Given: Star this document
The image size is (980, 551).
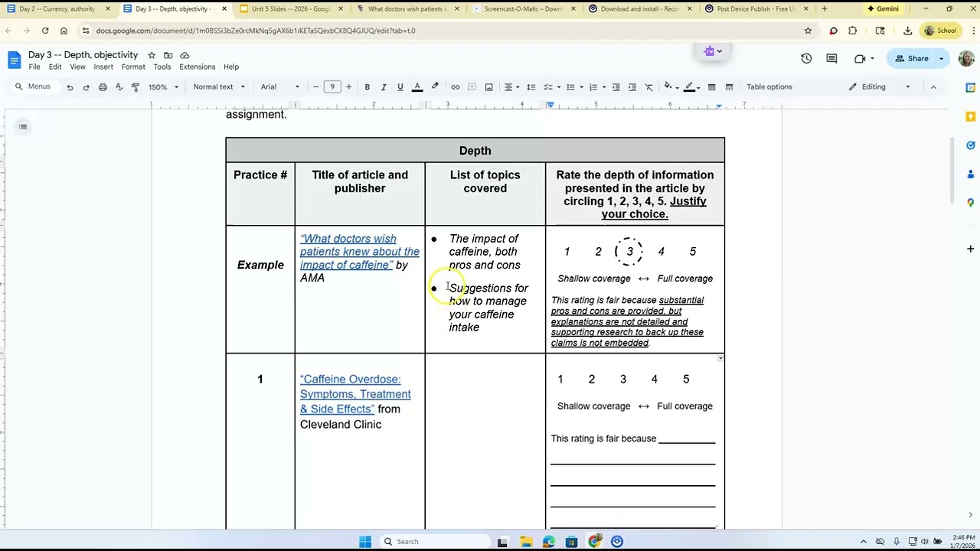Looking at the screenshot, I should pyautogui.click(x=152, y=55).
